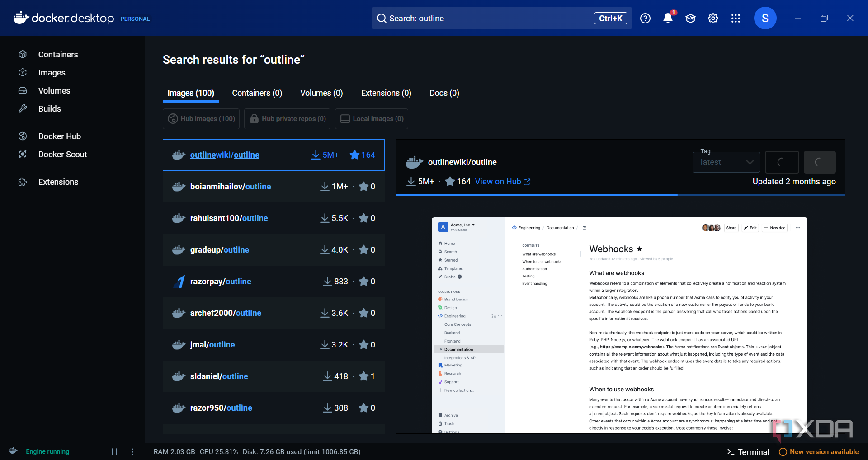Select boianmihailov/outline search result

pyautogui.click(x=274, y=187)
